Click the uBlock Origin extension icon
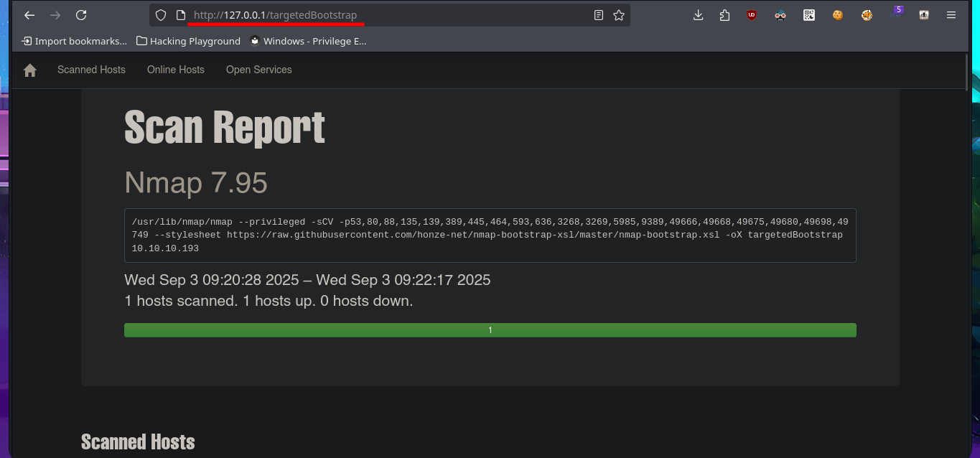Image resolution: width=980 pixels, height=458 pixels. point(752,15)
